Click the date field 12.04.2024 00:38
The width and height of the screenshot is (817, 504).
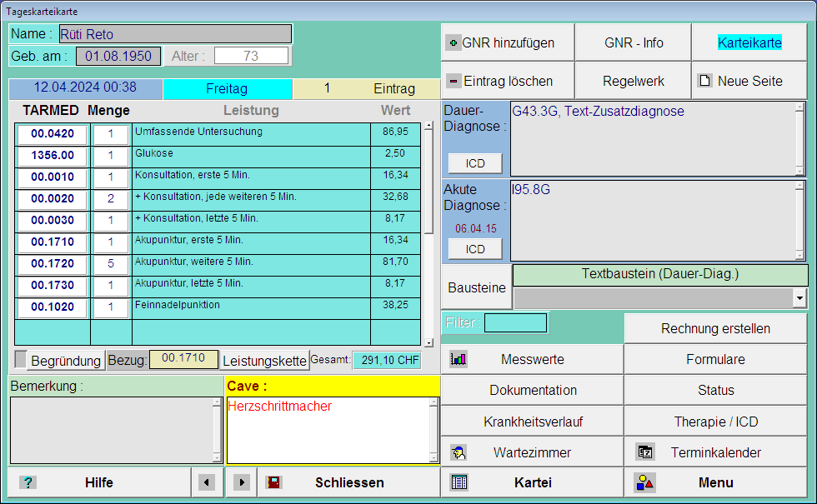click(x=85, y=87)
